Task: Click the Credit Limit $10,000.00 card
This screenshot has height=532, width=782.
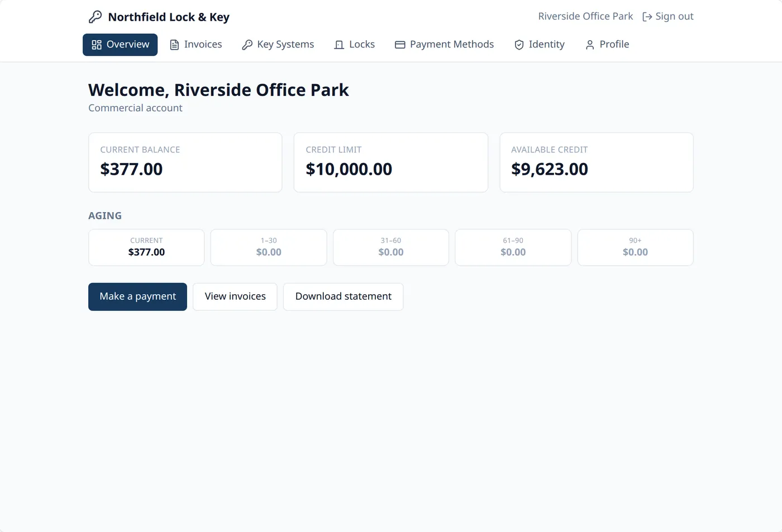Action: (x=391, y=162)
